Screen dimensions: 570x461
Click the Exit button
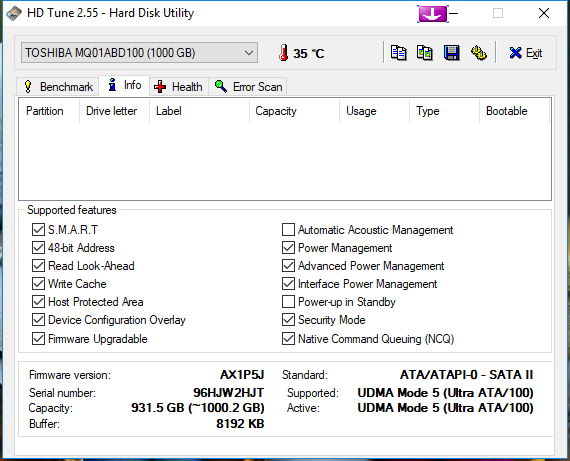[526, 53]
